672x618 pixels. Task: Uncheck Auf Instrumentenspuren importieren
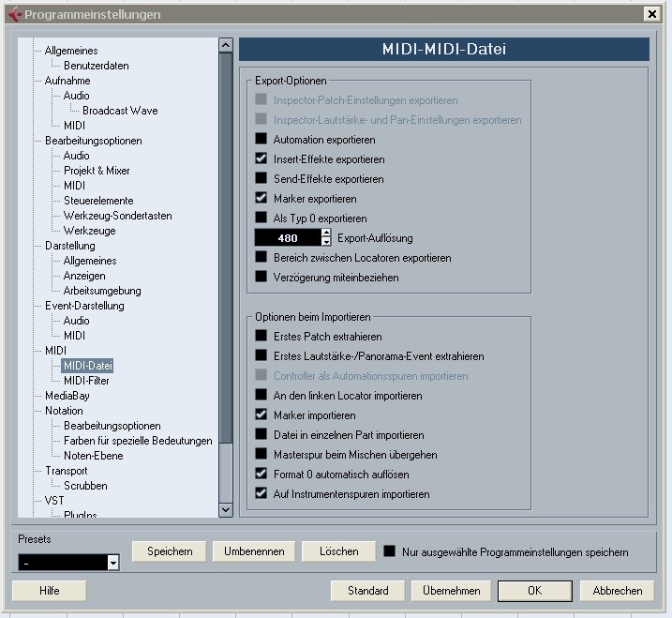pos(261,494)
